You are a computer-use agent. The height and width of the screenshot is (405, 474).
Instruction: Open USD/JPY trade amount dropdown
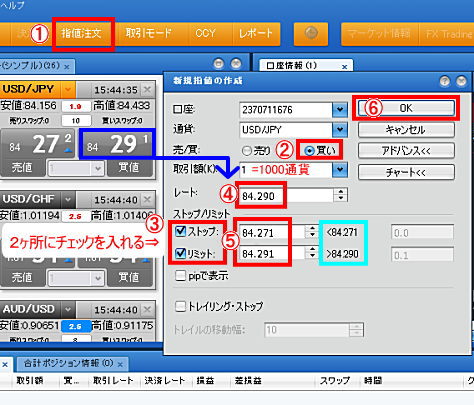point(98,168)
